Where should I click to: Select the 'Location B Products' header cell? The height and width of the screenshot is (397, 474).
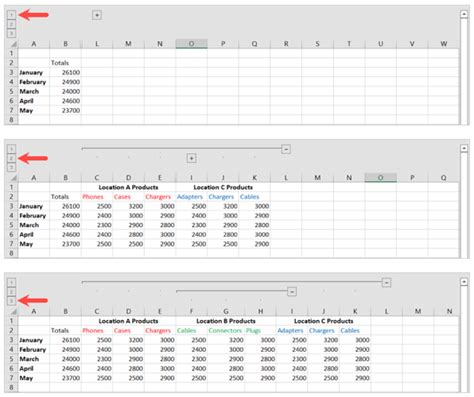tap(226, 321)
